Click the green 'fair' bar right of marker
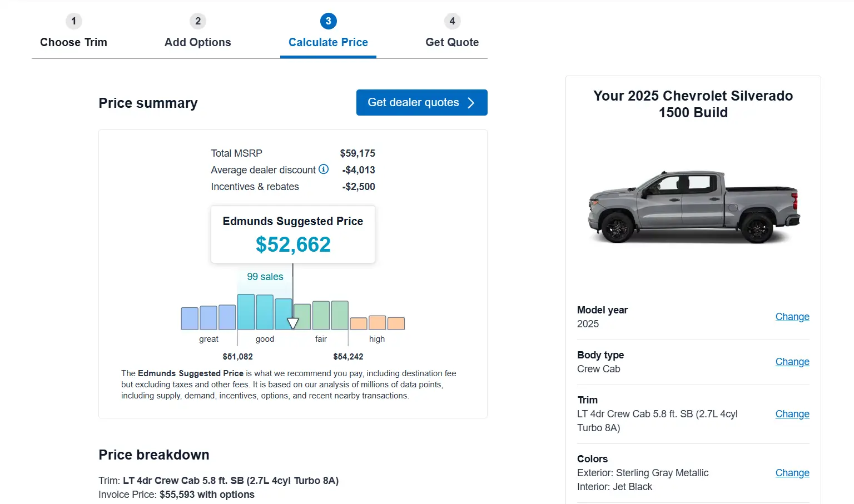854x504 pixels. pos(302,317)
